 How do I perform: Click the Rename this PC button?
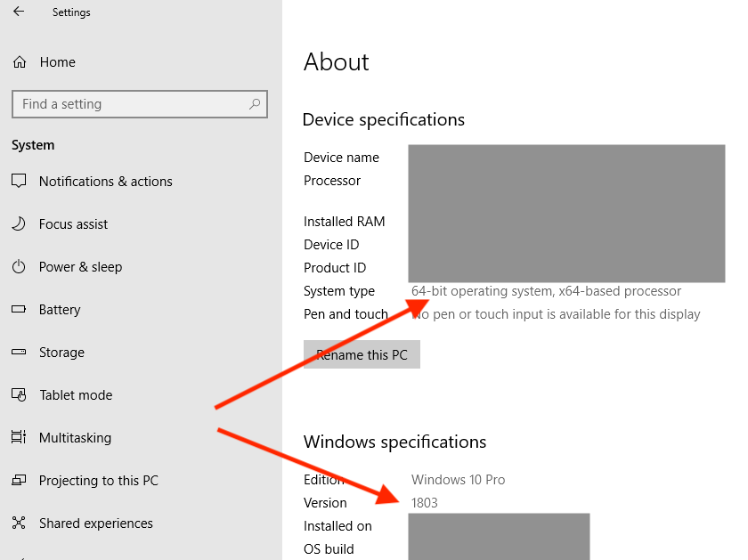[x=362, y=353]
